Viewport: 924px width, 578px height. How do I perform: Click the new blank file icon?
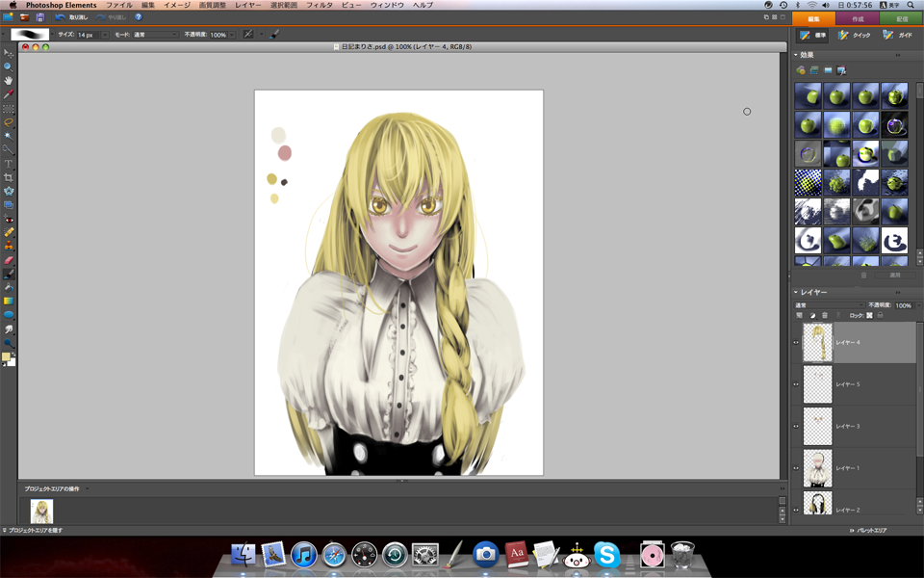(x=8, y=17)
